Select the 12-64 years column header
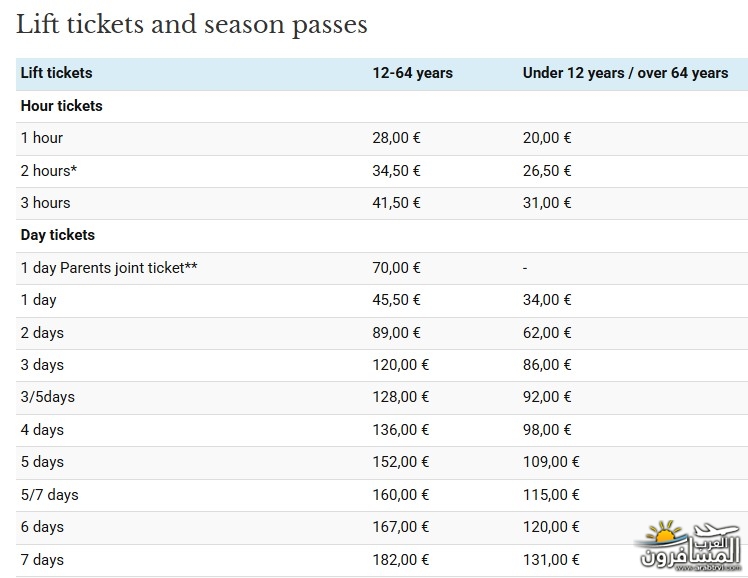This screenshot has width=748, height=578. point(413,73)
